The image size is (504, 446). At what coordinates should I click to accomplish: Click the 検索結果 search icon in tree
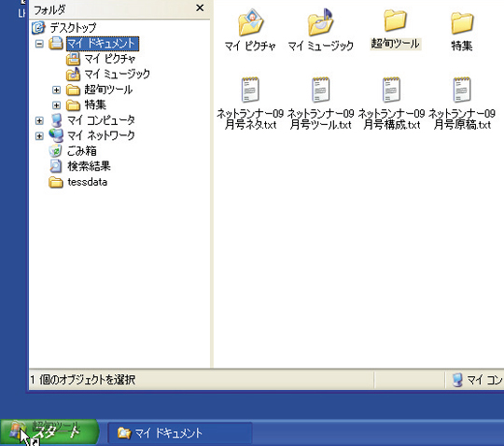[56, 166]
